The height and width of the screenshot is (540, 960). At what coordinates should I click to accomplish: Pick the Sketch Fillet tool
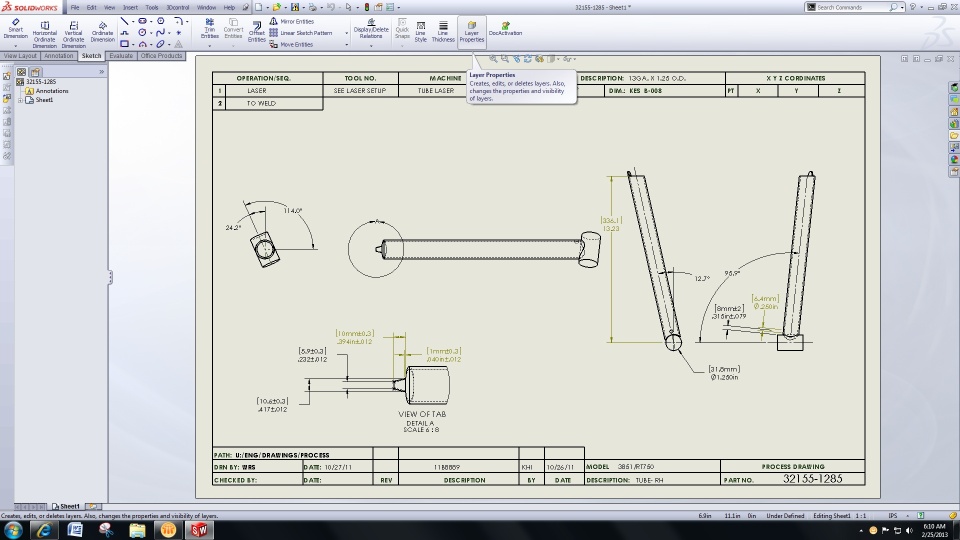click(178, 21)
